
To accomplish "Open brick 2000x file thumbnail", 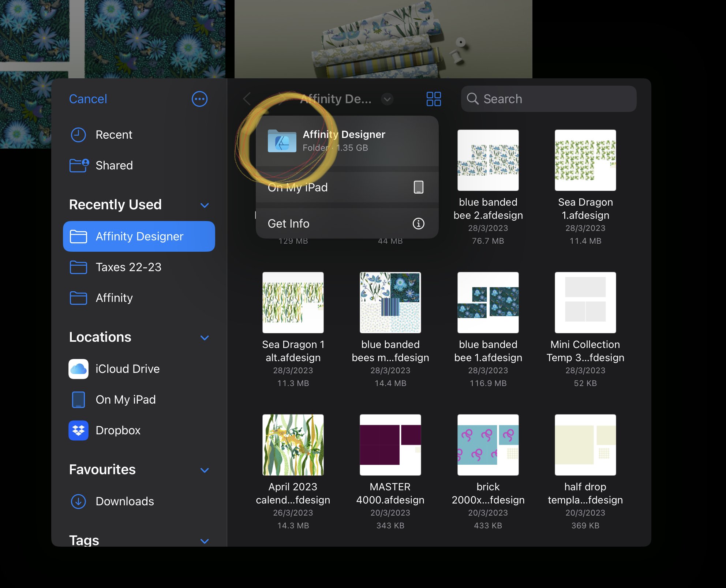I will (x=488, y=445).
